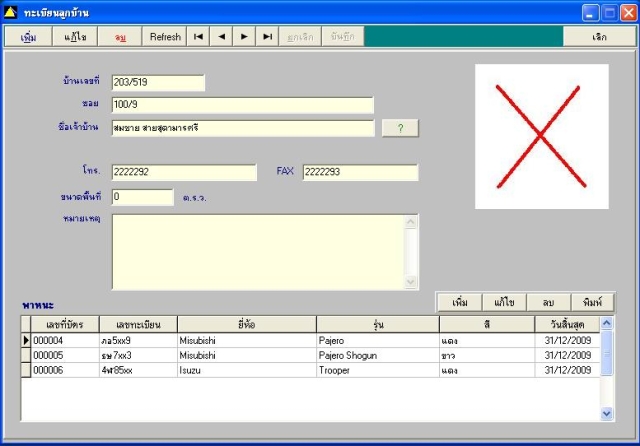The image size is (640, 446).
Task: Click the พิมพ์ (print) button above vehicle grid
Action: pyautogui.click(x=592, y=302)
